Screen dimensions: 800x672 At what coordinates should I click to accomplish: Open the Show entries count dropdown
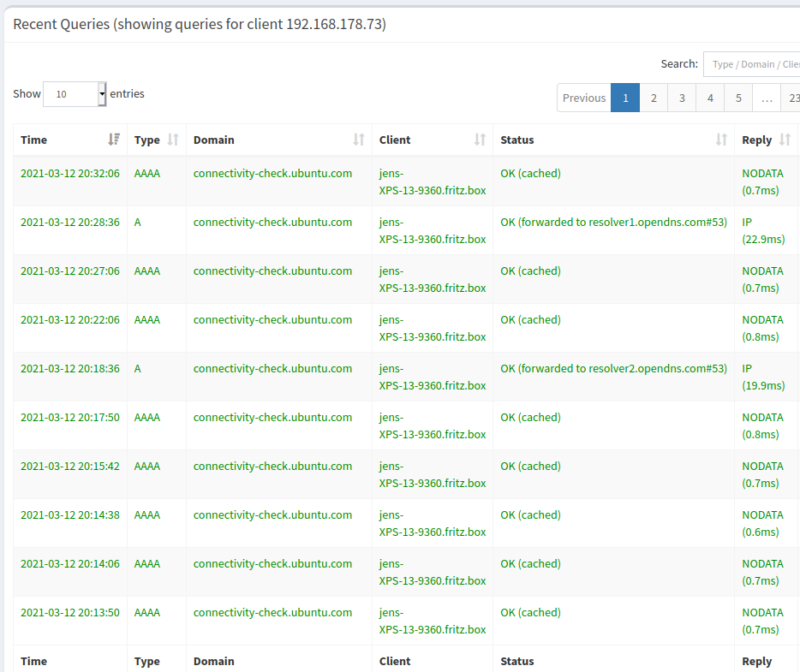(75, 94)
